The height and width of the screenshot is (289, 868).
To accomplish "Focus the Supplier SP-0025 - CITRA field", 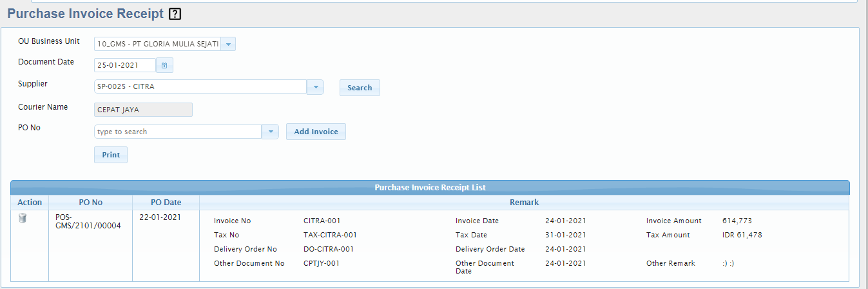I will (200, 87).
